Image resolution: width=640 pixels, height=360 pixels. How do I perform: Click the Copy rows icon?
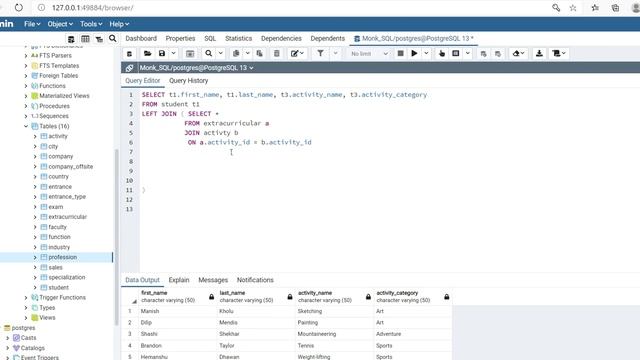(236, 53)
